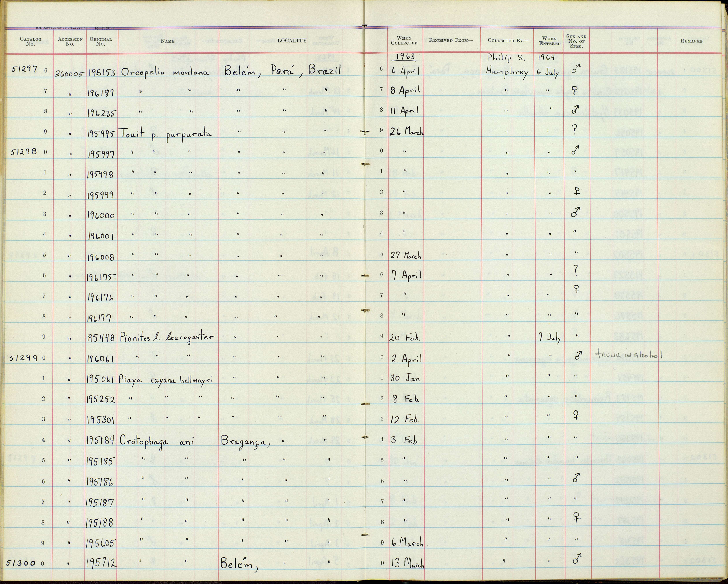The height and width of the screenshot is (584, 728).
Task: Click original number 195252
Action: [101, 400]
